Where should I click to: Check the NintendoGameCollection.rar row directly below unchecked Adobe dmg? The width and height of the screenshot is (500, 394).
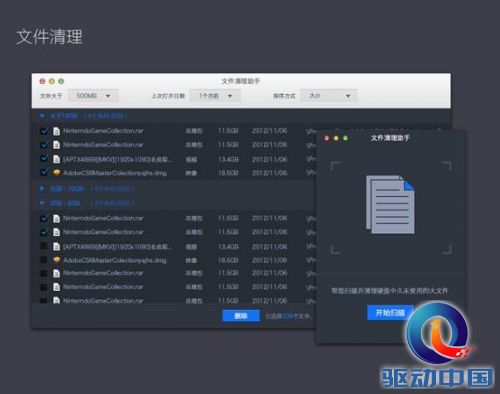pos(44,273)
